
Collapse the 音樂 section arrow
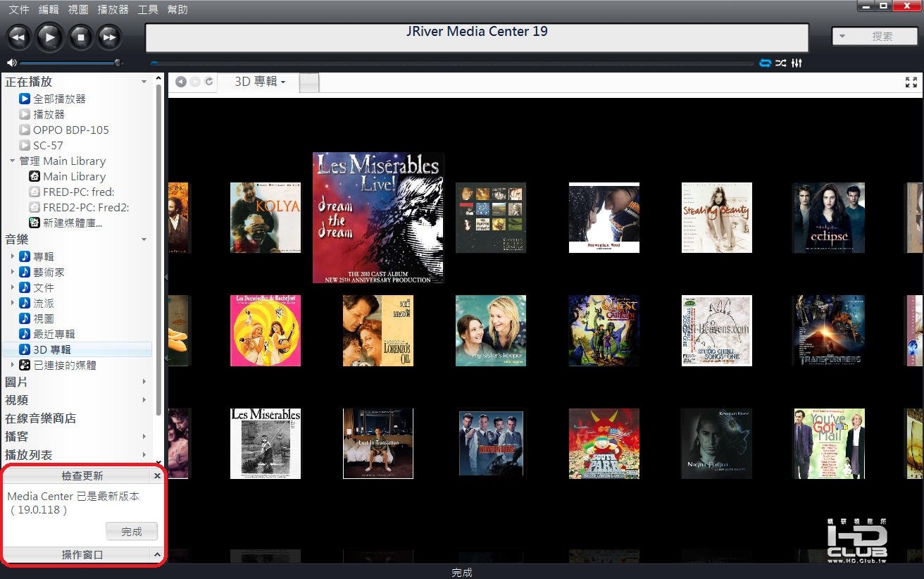[144, 239]
